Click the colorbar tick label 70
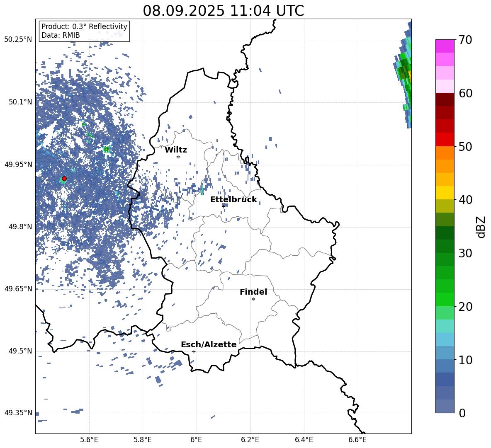Image resolution: width=491 pixels, height=448 pixels. 465,40
